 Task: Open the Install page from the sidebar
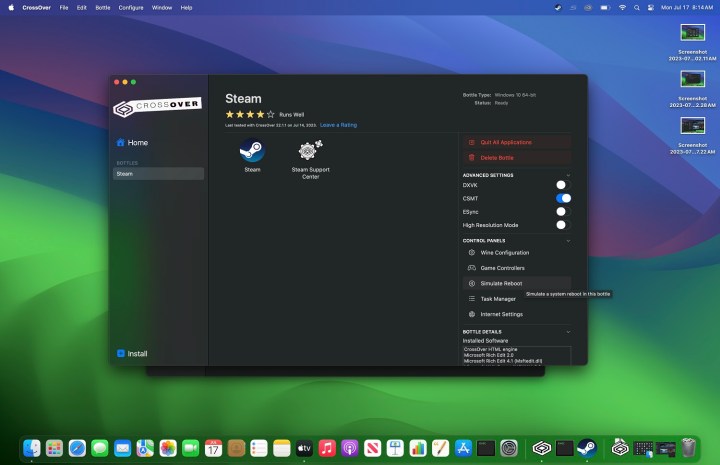132,353
